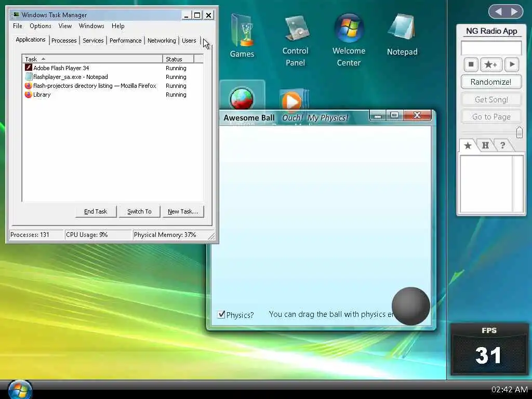
Task: Click Firefox icon of flash-projectors directory listing task
Action: [29, 86]
